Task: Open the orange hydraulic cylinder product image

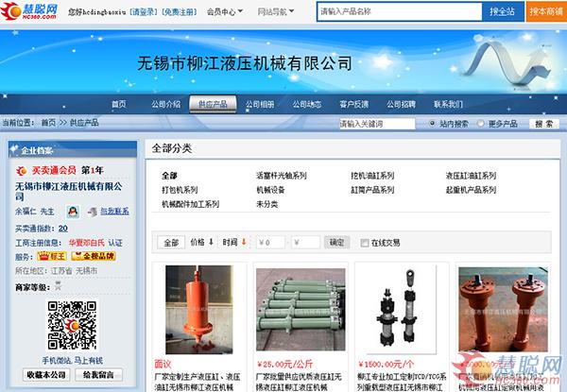Action: 199,310
